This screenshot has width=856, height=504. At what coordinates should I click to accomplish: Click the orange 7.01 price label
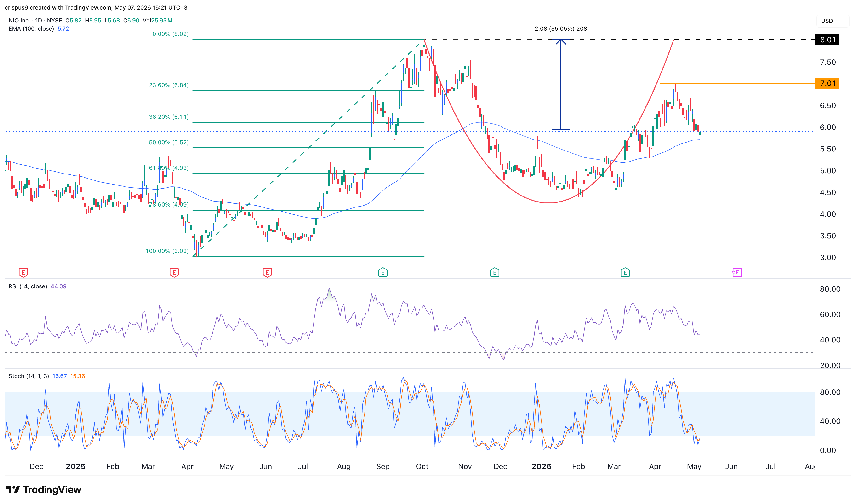coord(827,84)
